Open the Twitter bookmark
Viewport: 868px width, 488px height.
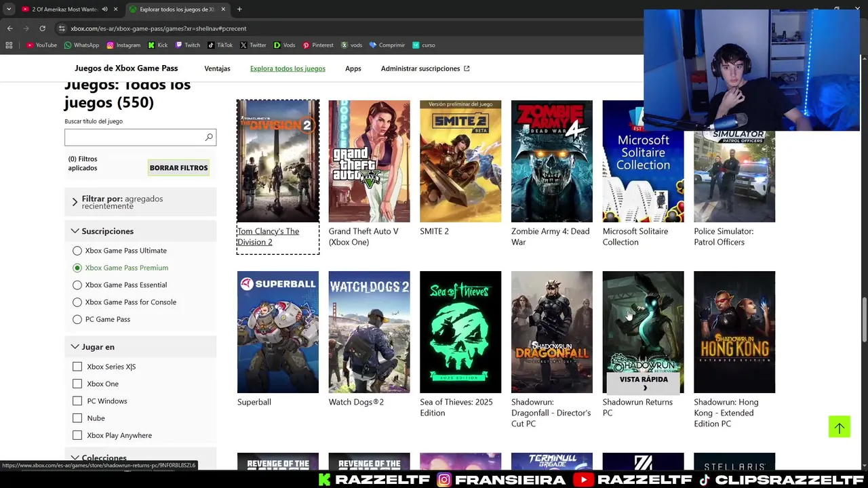tap(254, 45)
